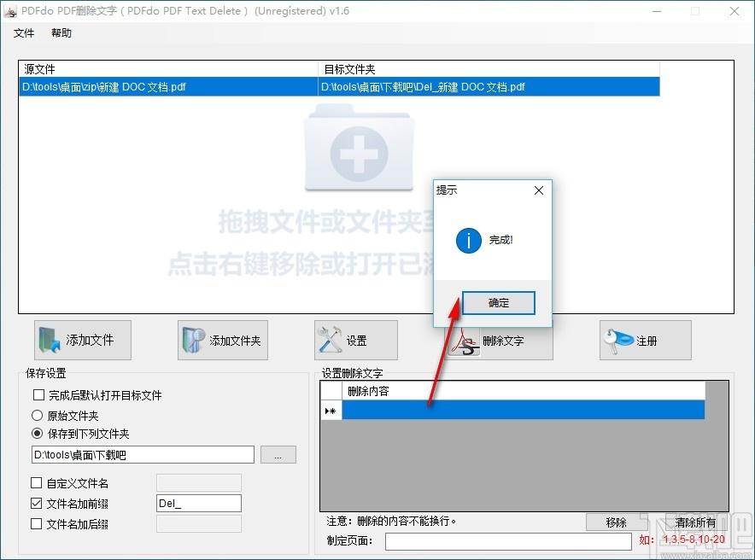Click the 删除文字 button

point(500,340)
